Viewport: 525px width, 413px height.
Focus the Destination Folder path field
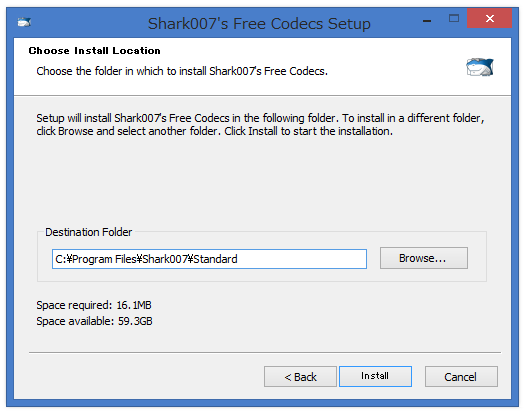(209, 259)
